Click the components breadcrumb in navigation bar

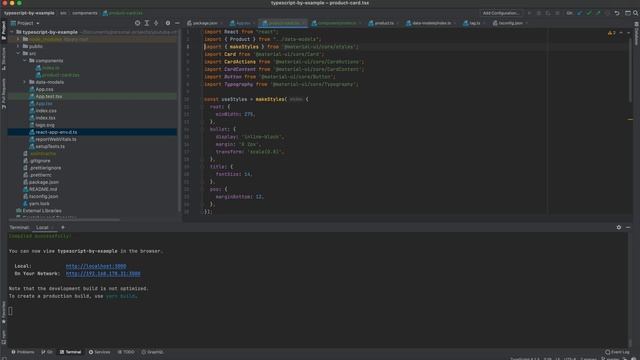point(85,13)
